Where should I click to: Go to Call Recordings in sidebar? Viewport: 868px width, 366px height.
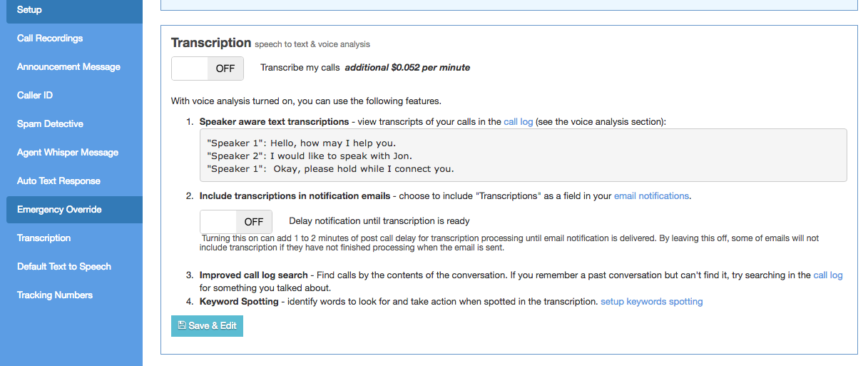tap(50, 39)
